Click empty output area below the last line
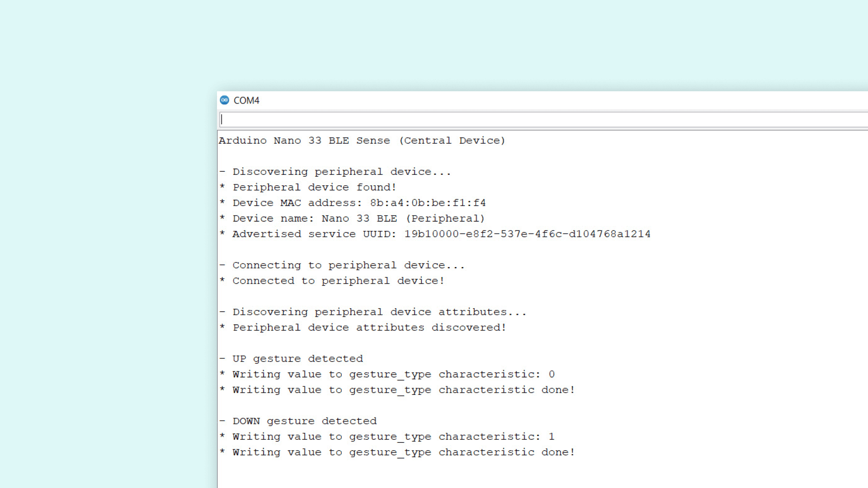The image size is (868, 488). [x=497, y=474]
